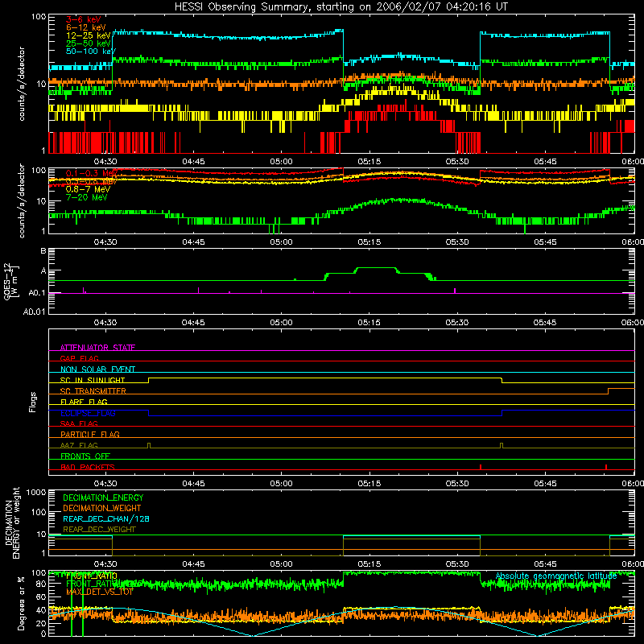The image size is (644, 644).
Task: Select the yellow 12-25 keV legend label
Action: [88, 35]
